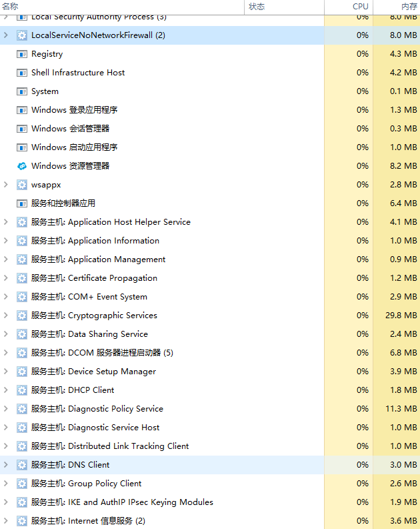Click the Distributed Link Tracking Client gear icon
Viewport: 420px width, 529px height.
tap(22, 446)
